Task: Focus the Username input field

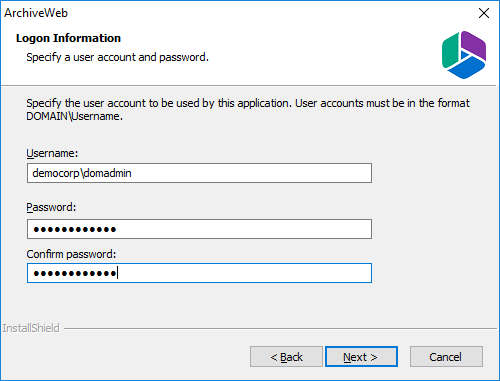Action: pos(199,173)
